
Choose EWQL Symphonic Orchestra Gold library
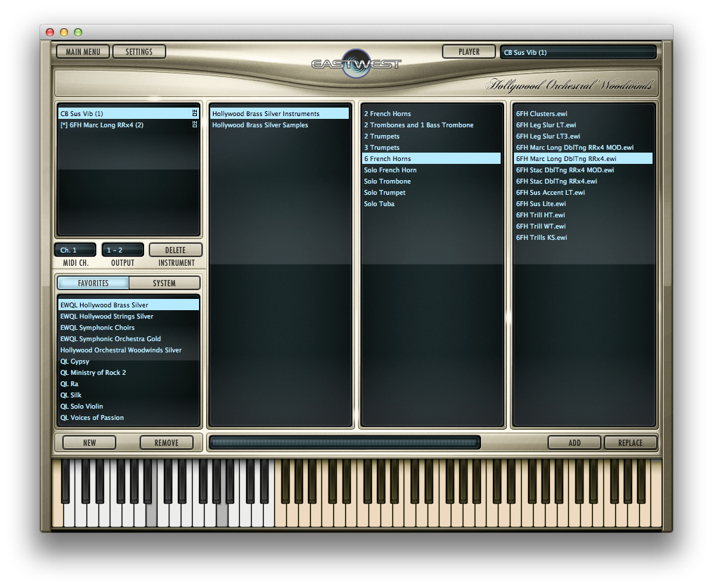click(129, 339)
